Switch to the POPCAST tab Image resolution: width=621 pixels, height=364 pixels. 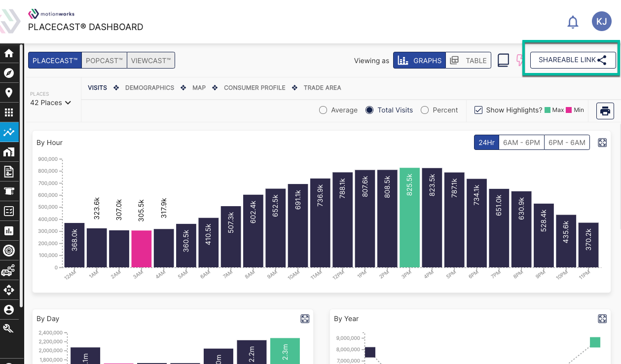[104, 60]
